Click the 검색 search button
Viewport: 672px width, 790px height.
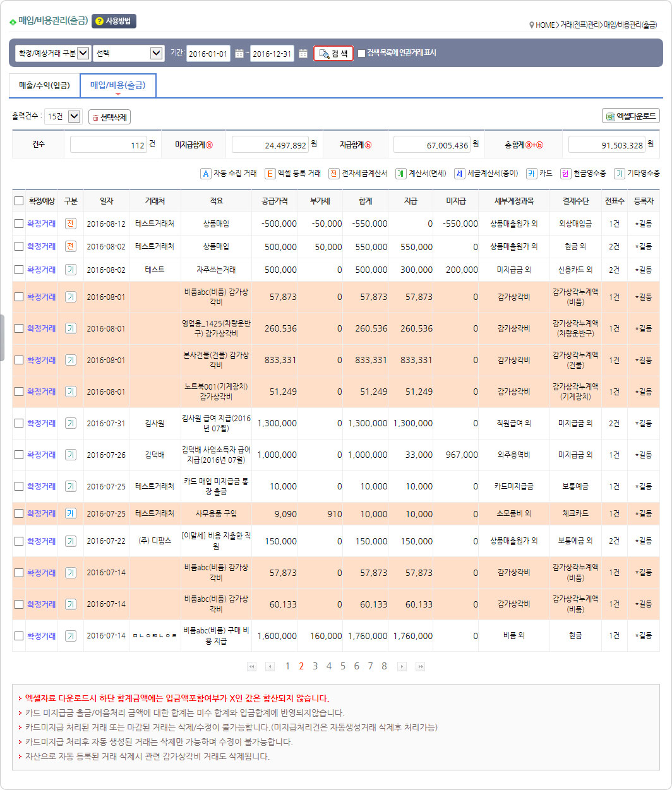(333, 54)
